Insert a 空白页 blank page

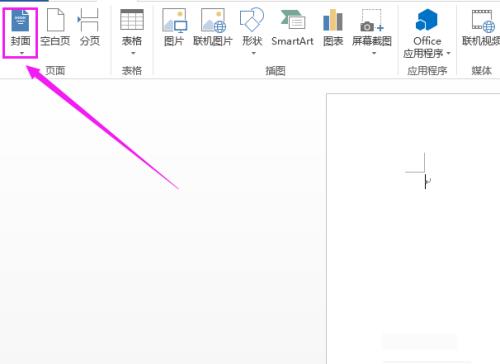[55, 28]
